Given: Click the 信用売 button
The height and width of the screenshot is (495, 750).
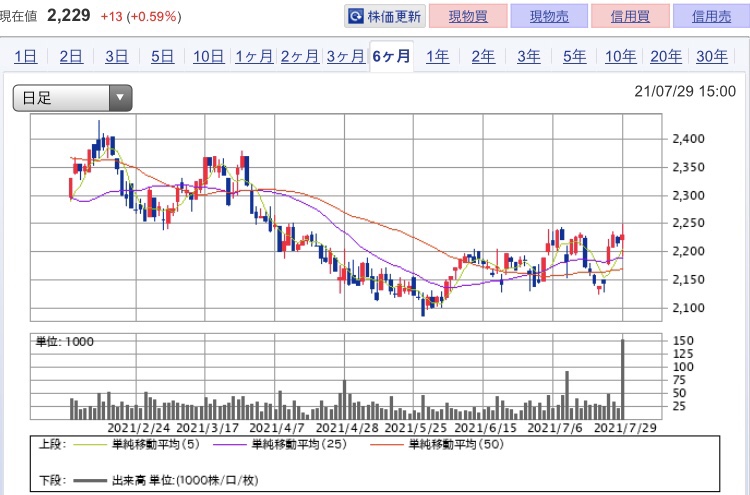Looking at the screenshot, I should [x=711, y=16].
